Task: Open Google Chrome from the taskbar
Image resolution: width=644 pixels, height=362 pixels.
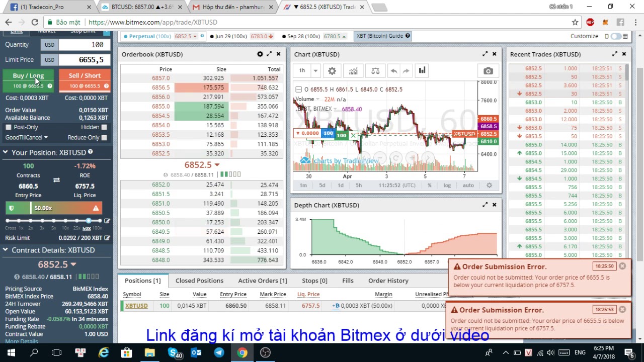Action: click(242, 352)
